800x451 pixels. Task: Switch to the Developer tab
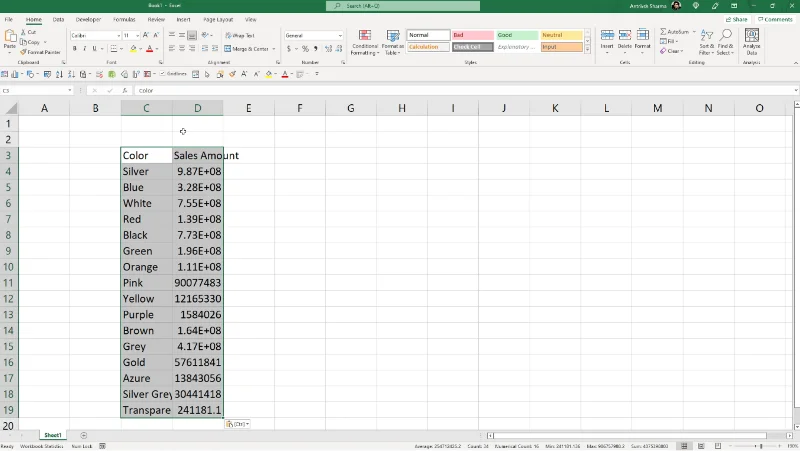coord(88,19)
